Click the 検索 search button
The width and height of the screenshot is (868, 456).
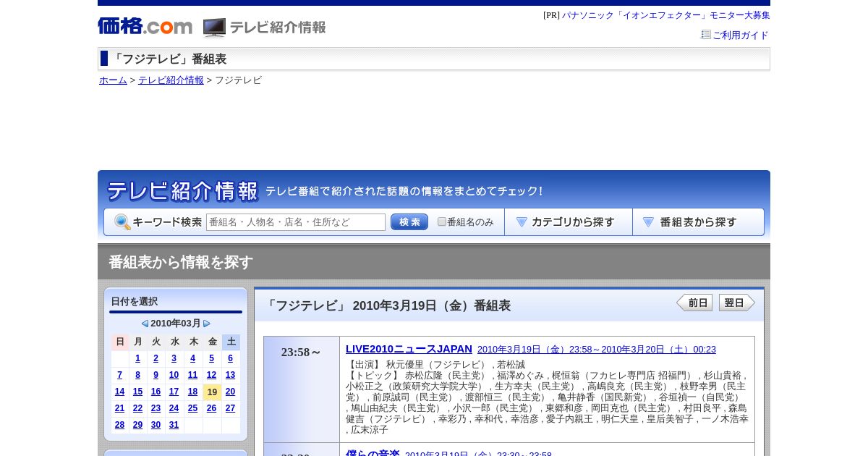tap(409, 222)
